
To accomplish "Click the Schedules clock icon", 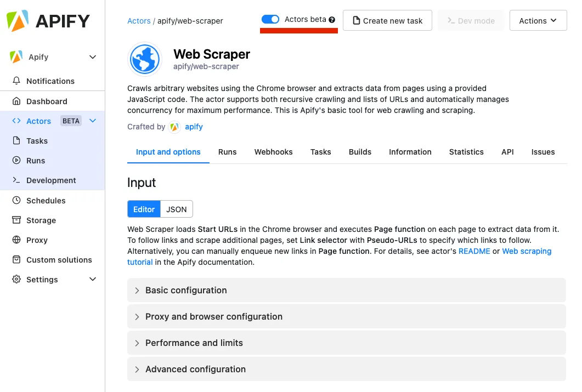I will coord(16,200).
